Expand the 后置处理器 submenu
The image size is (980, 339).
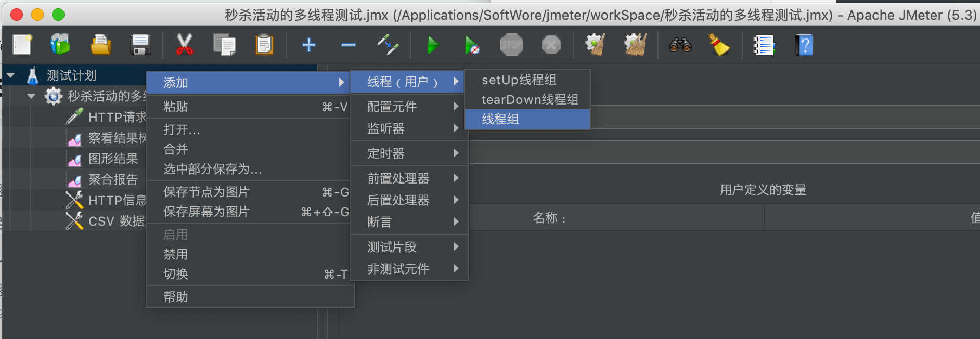[x=409, y=200]
